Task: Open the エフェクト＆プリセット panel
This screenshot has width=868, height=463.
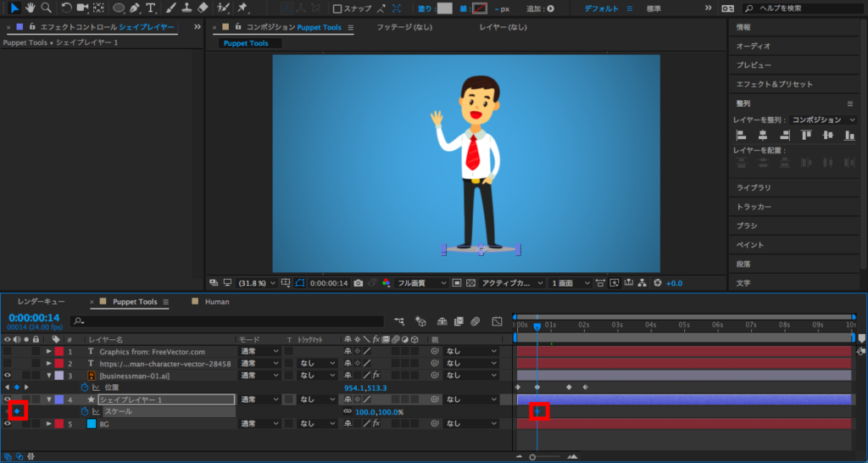Action: click(x=774, y=84)
